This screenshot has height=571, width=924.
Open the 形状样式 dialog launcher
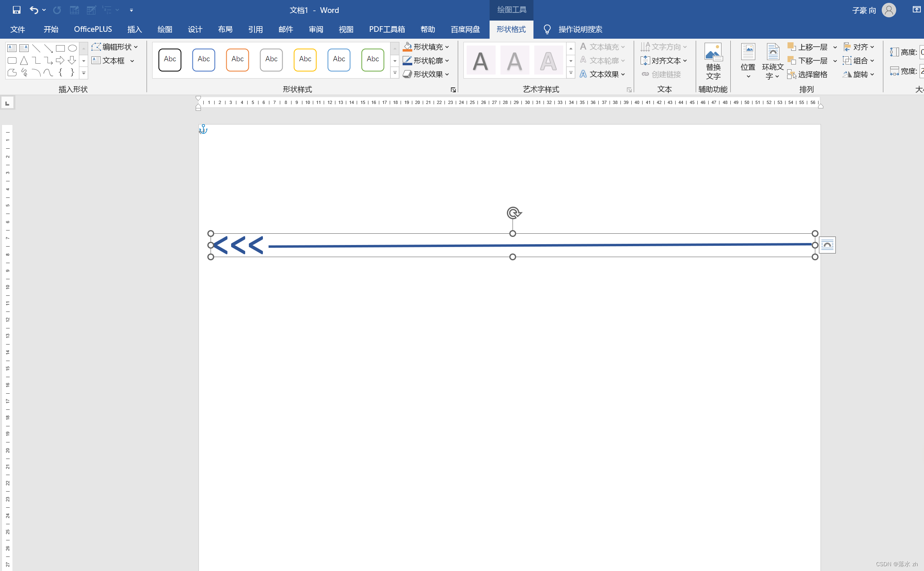click(x=453, y=90)
